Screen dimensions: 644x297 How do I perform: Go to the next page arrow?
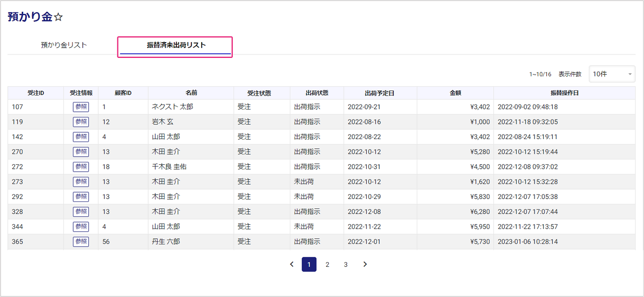pyautogui.click(x=365, y=264)
